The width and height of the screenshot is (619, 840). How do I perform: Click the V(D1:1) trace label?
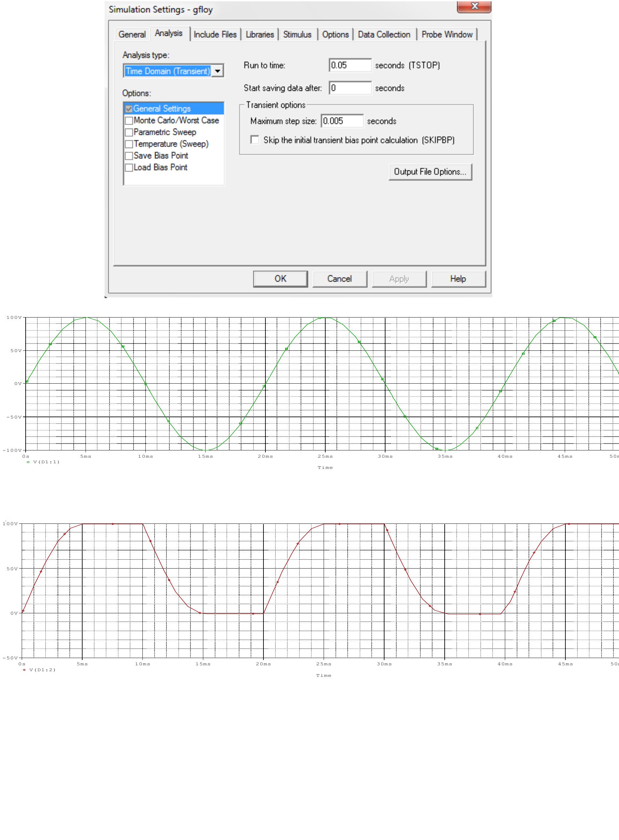[46, 462]
